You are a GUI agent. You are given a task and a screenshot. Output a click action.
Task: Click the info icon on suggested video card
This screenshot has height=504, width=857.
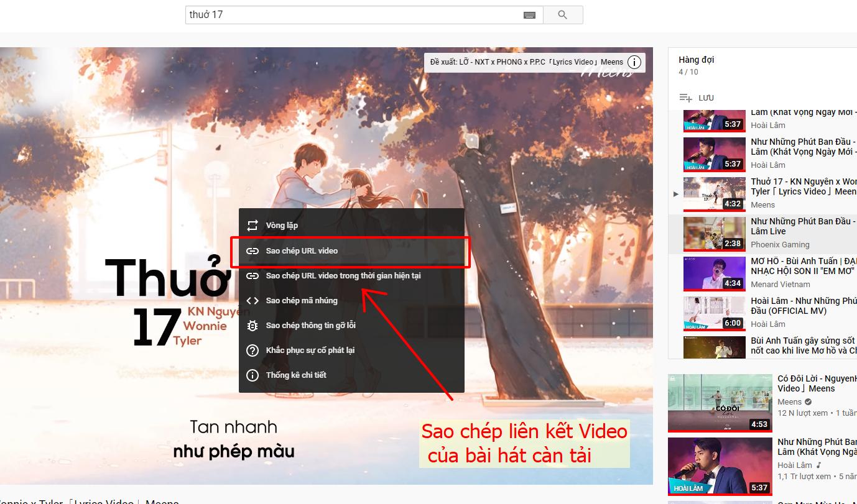[x=634, y=62]
